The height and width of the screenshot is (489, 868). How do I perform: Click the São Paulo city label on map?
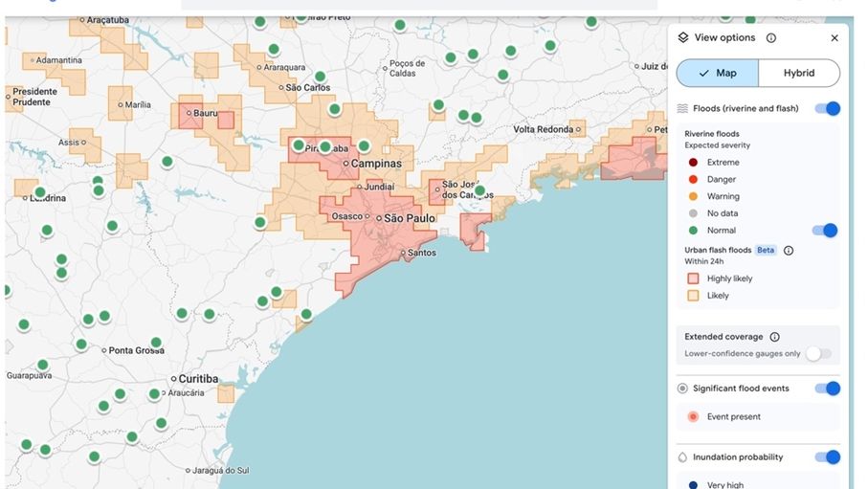click(x=410, y=218)
